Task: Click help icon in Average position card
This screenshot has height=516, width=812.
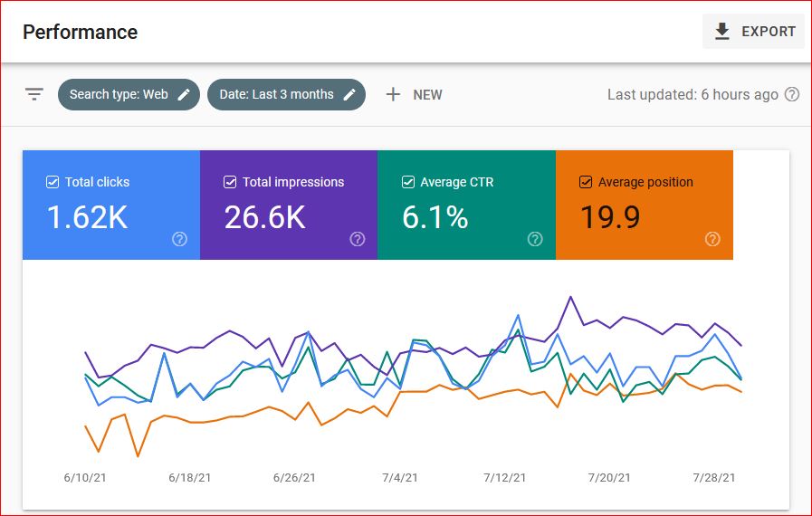Action: 712,239
